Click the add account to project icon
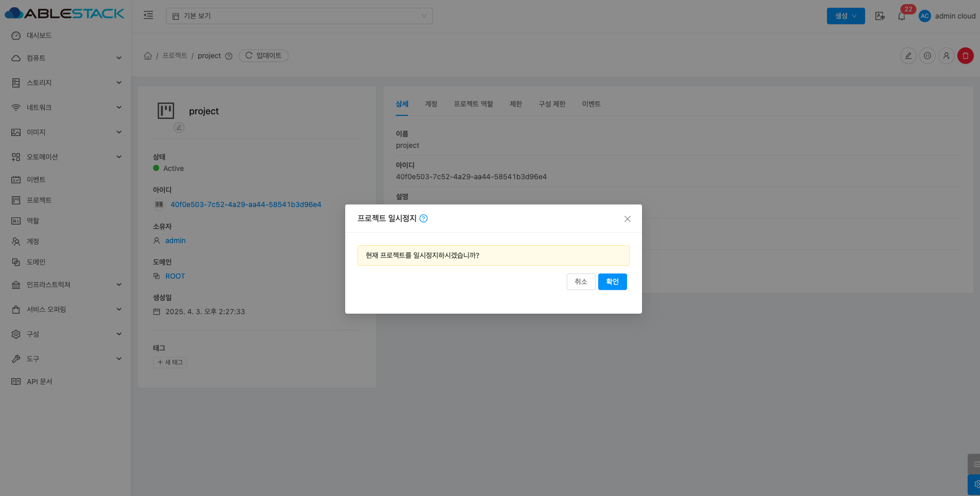Viewport: 980px width, 496px height. 946,56
